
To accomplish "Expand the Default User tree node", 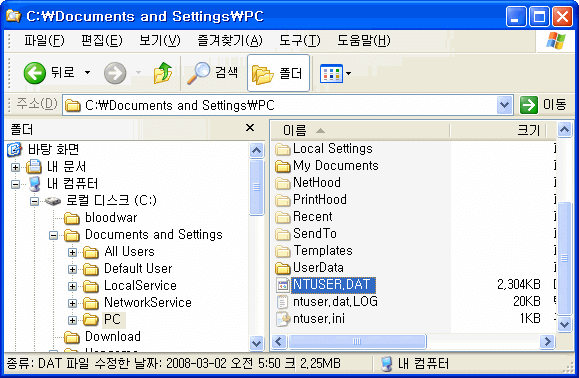I will (72, 269).
